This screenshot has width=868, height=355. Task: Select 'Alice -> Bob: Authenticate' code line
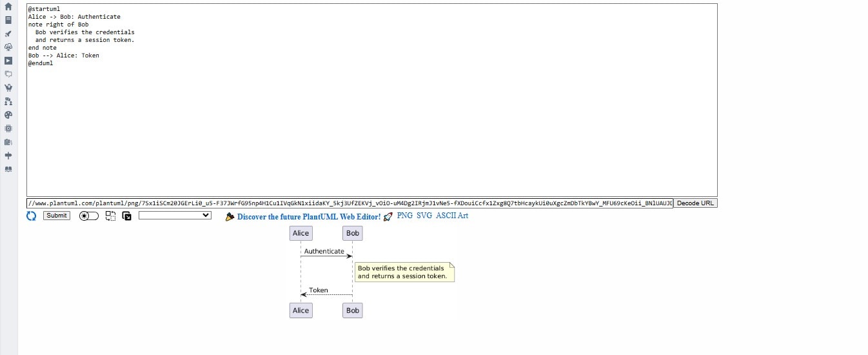74,17
